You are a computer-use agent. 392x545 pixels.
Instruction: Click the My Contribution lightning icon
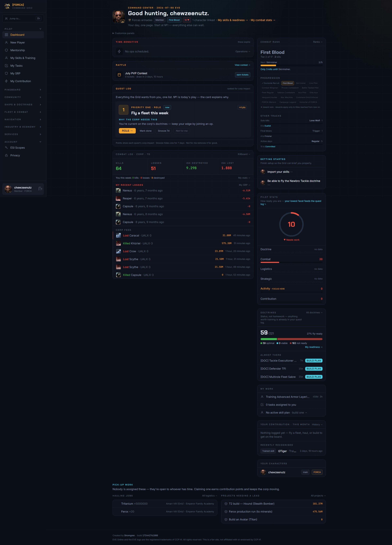pos(7,81)
